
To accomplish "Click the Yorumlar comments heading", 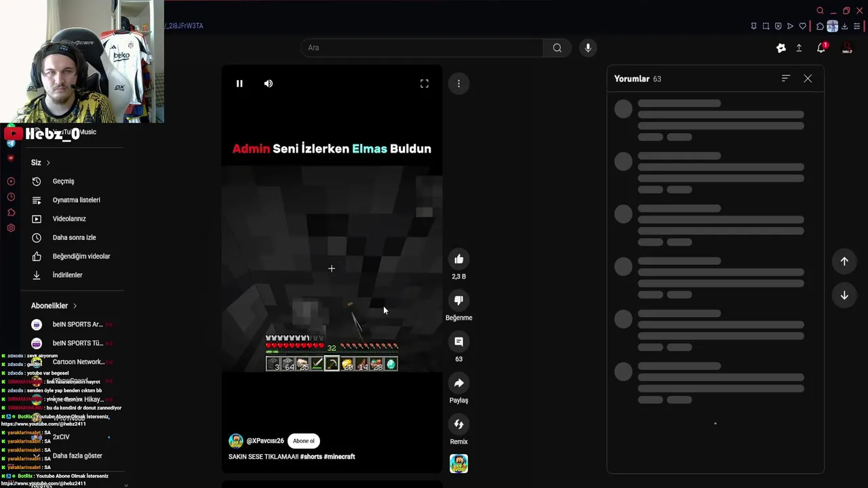I will coord(632,79).
